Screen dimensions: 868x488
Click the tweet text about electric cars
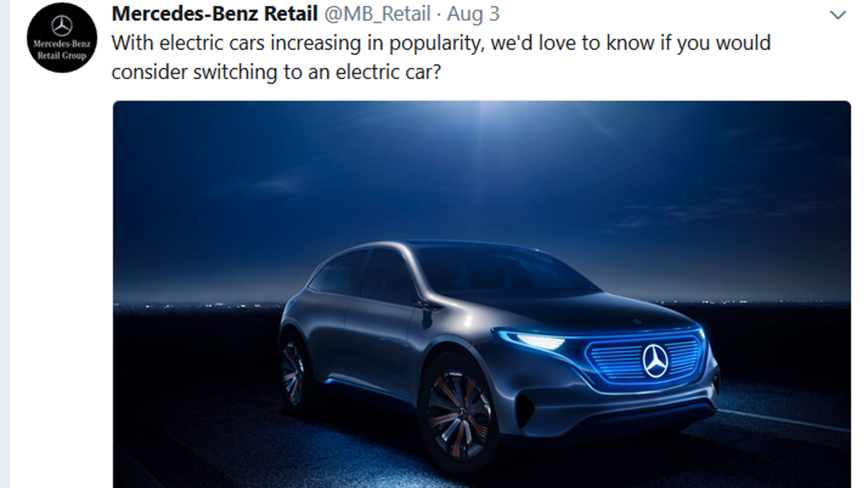pyautogui.click(x=441, y=57)
